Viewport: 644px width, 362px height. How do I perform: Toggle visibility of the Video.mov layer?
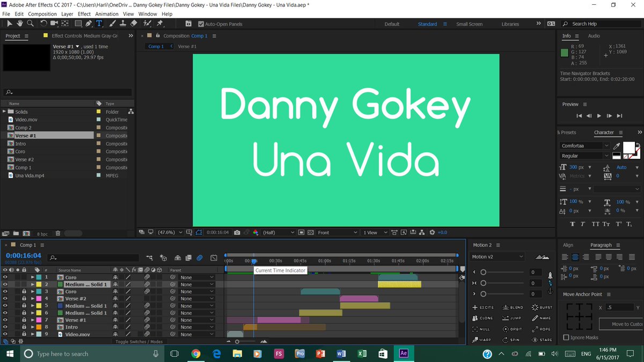[5, 334]
